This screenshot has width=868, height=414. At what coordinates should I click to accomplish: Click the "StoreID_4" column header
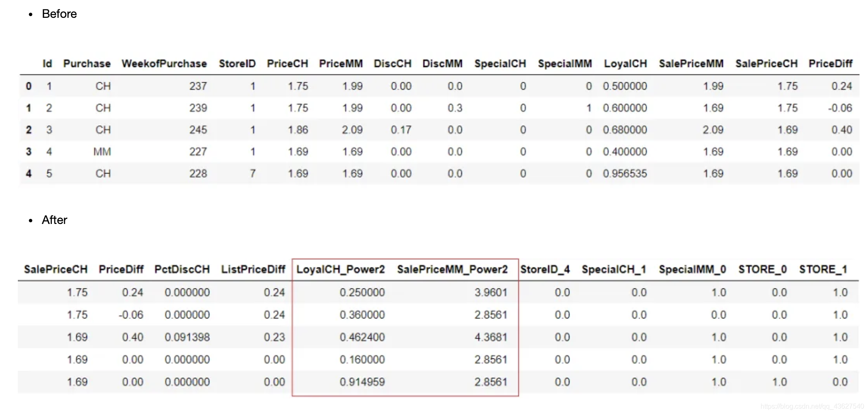click(x=545, y=269)
